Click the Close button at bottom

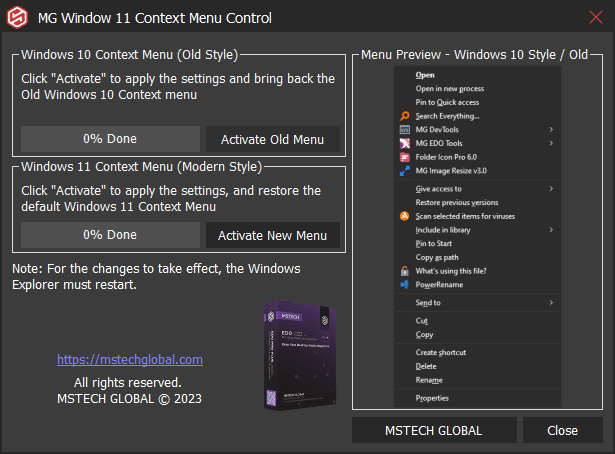click(x=562, y=430)
